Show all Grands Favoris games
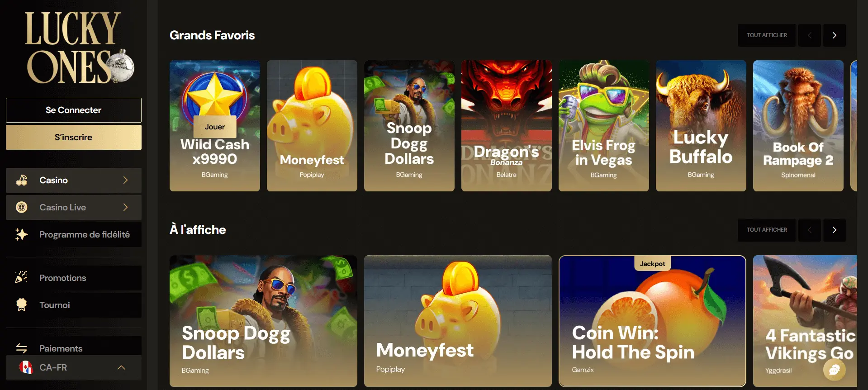The image size is (868, 390). 767,35
